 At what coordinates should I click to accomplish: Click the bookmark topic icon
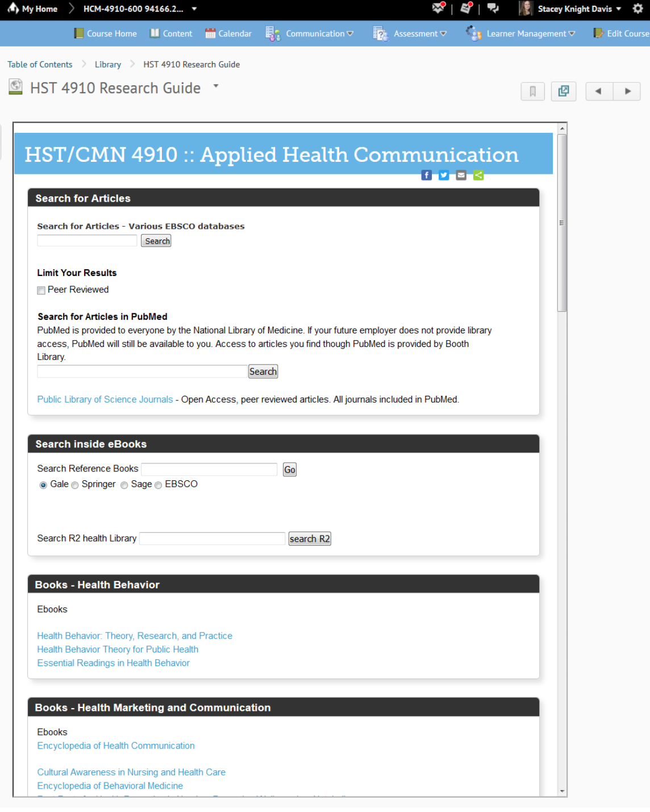(532, 91)
